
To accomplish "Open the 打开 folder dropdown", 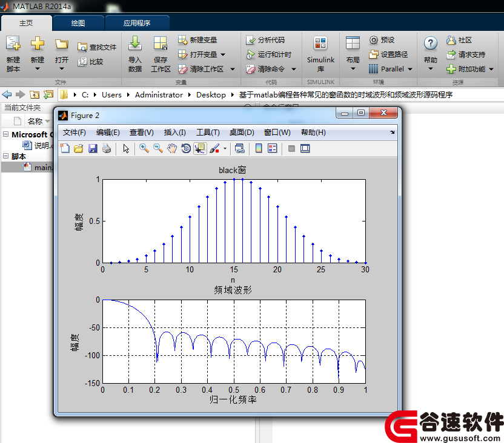I will (62, 54).
